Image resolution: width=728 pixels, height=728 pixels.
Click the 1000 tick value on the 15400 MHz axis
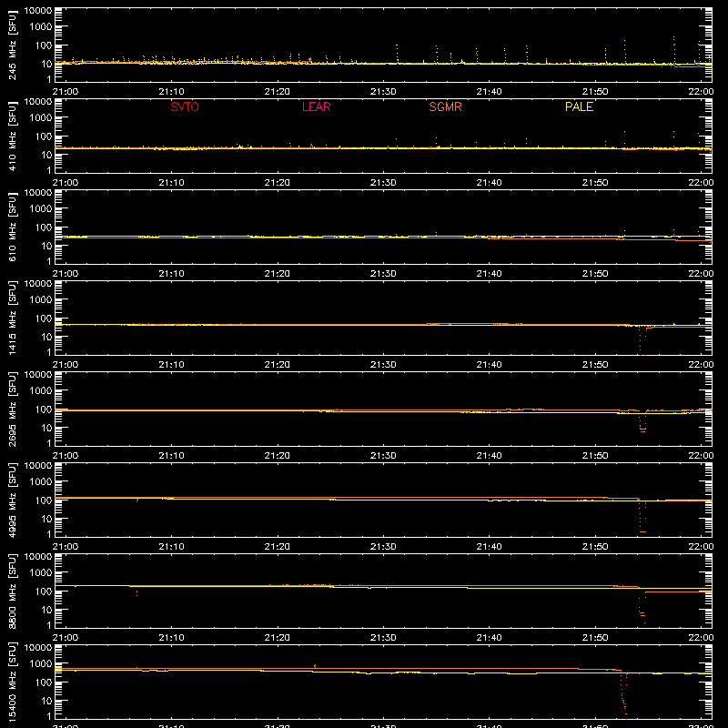coord(41,664)
